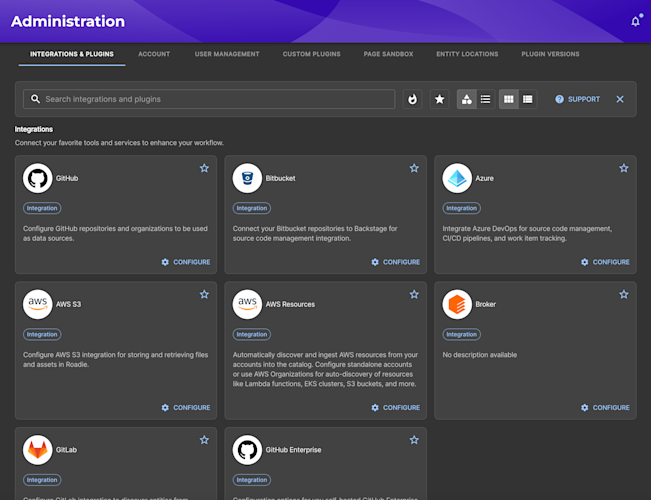Favorite the Bitbucket integration star
The width and height of the screenshot is (651, 500).
[414, 168]
